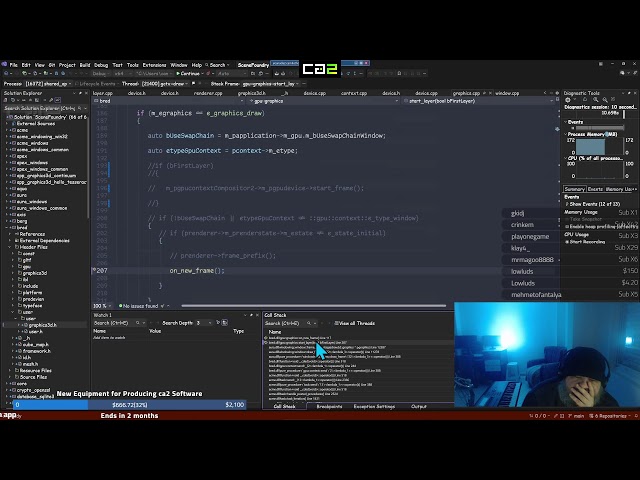Click the Lifecycle Events button
This screenshot has height=480, width=640.
[x=95, y=84]
